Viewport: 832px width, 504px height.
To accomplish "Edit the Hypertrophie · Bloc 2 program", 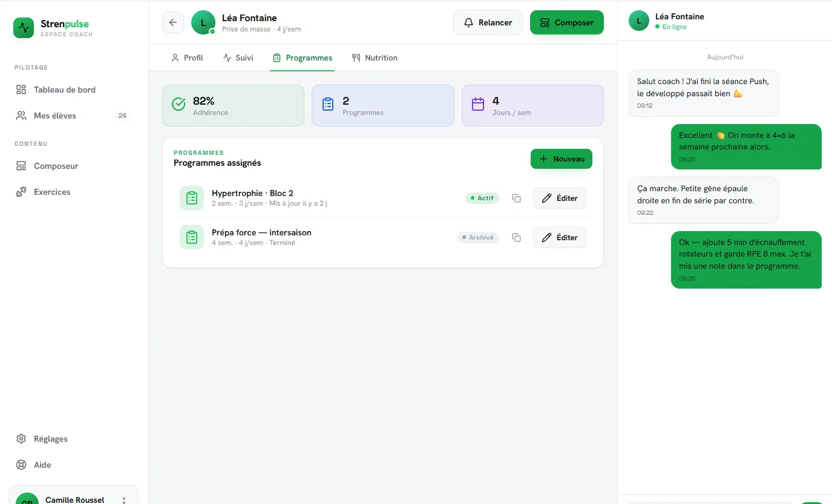I will pos(560,198).
